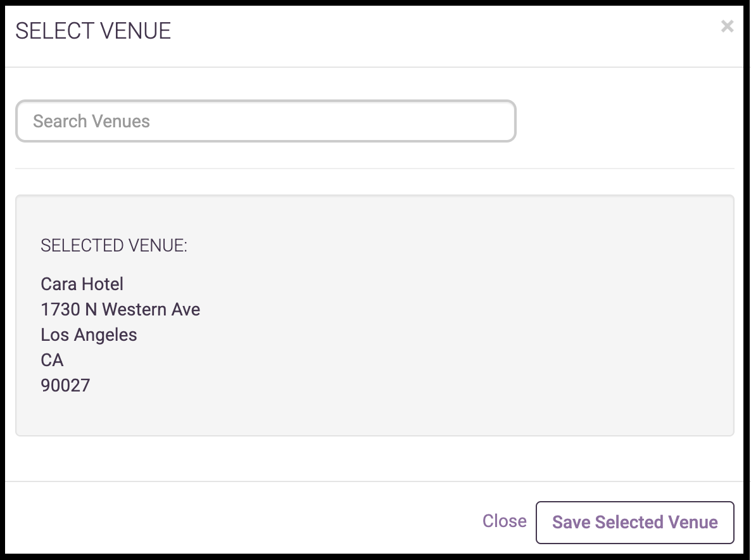Click the SELECT VENUE dialog title
Screen dimensions: 751x560
pyautogui.click(x=93, y=31)
